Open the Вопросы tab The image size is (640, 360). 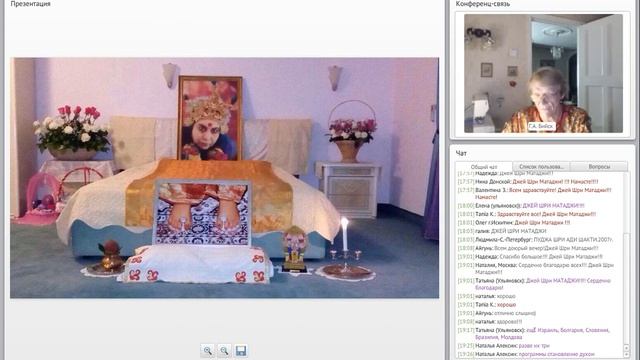pos(599,167)
